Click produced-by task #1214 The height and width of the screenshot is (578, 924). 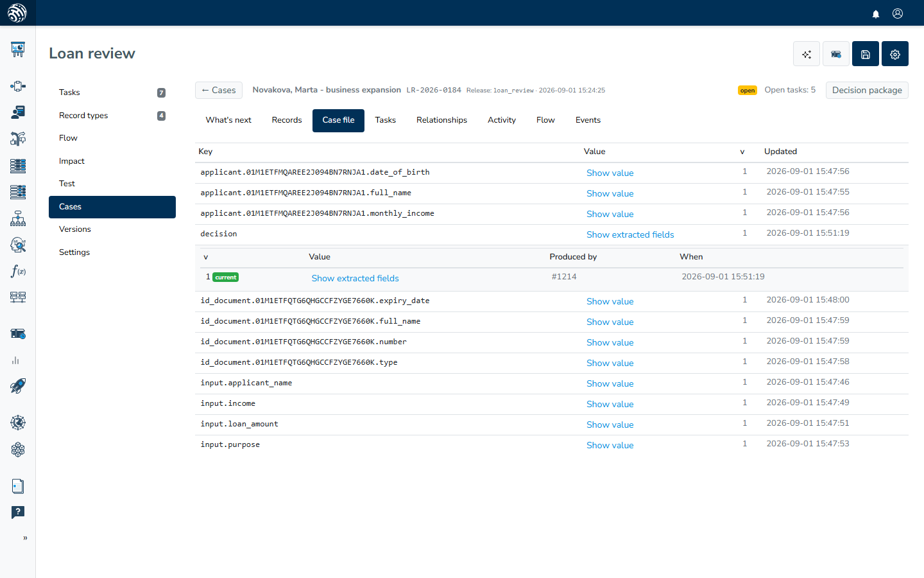(564, 277)
